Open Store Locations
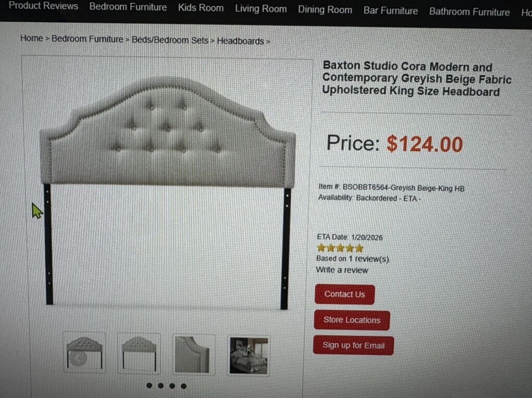 point(352,320)
